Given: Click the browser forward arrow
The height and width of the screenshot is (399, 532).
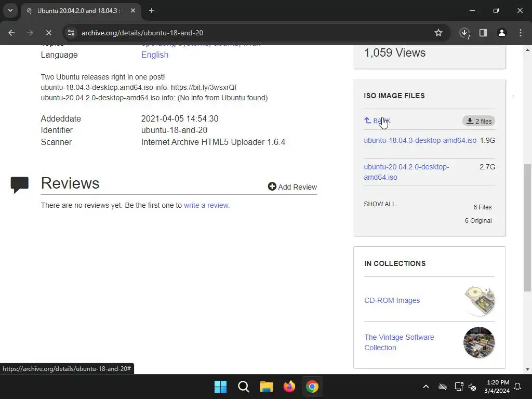Looking at the screenshot, I should [30, 33].
